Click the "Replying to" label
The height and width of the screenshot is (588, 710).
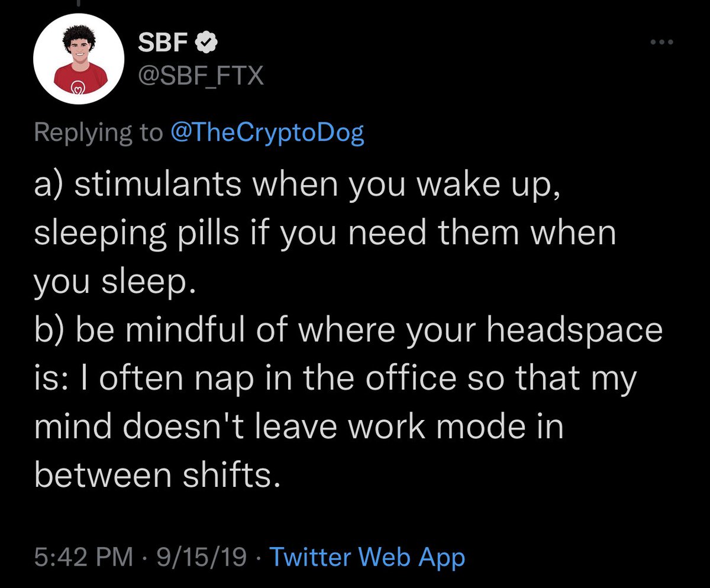pyautogui.click(x=98, y=133)
